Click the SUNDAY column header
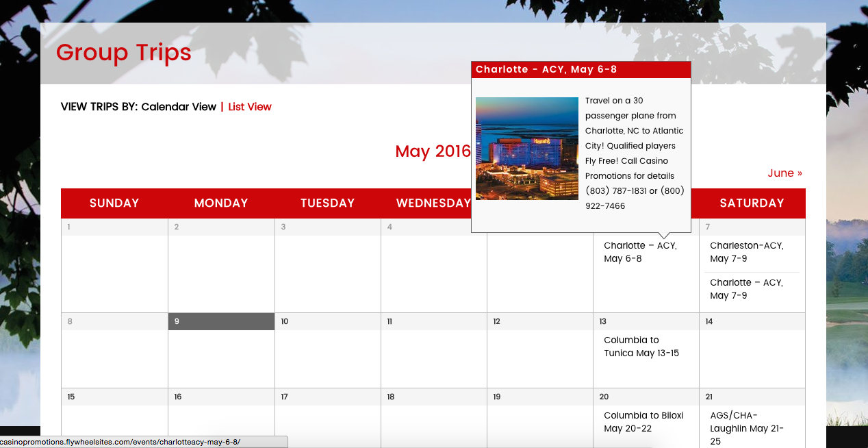 tap(114, 203)
